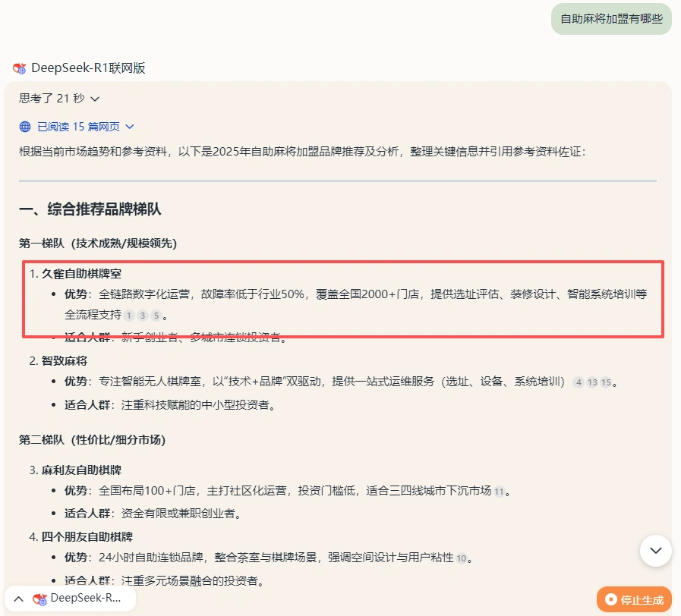Expand the 已阅读 15 篇网页 chevron
Image resolution: width=681 pixels, height=616 pixels.
click(129, 127)
